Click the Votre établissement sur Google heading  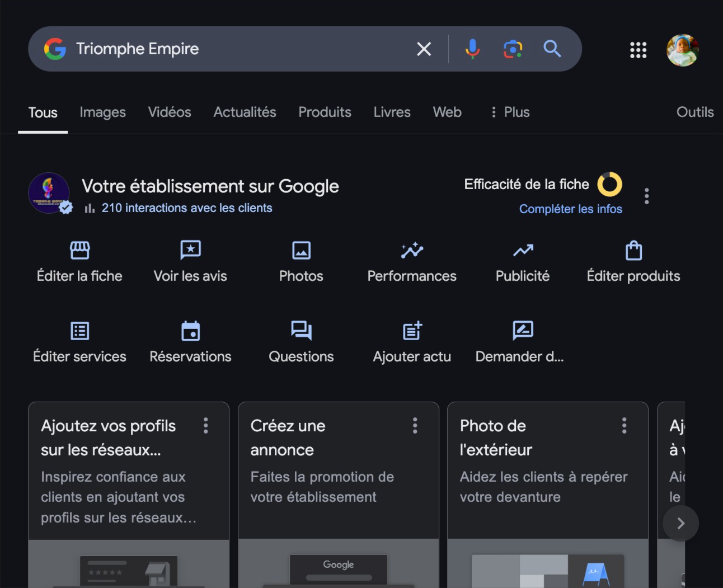pos(210,186)
